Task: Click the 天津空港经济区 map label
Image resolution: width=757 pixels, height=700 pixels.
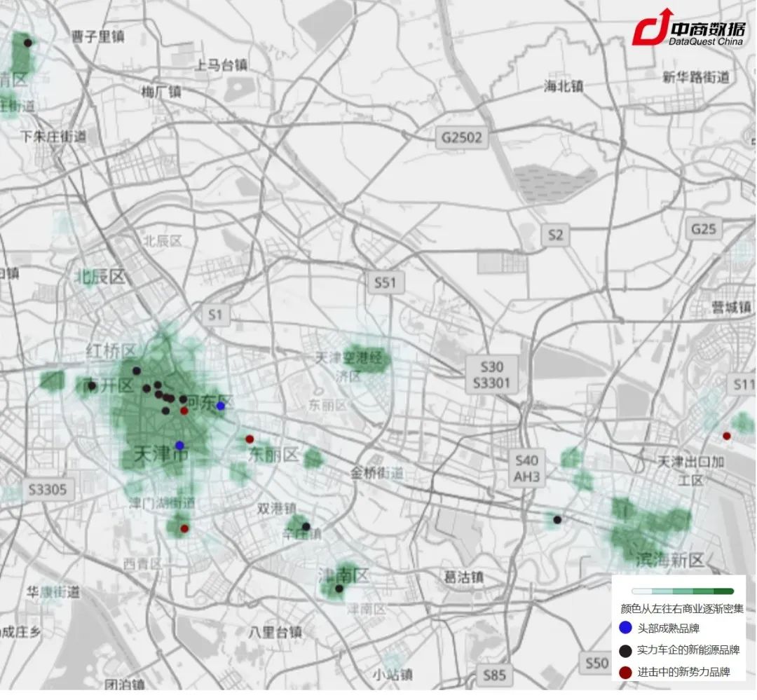Action: 350,359
